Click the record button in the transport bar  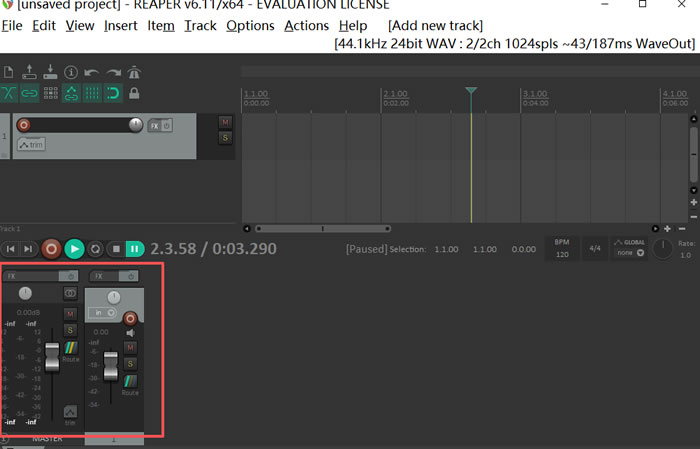[x=51, y=248]
